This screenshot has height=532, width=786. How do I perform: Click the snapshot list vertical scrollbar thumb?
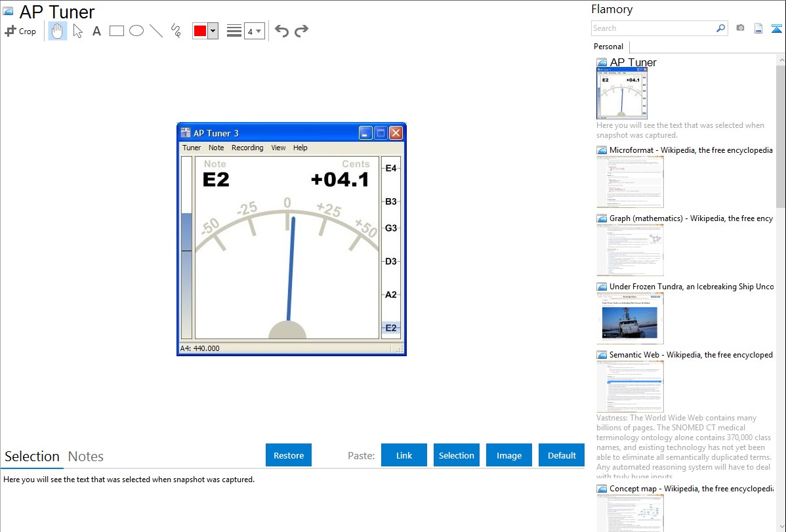click(781, 136)
